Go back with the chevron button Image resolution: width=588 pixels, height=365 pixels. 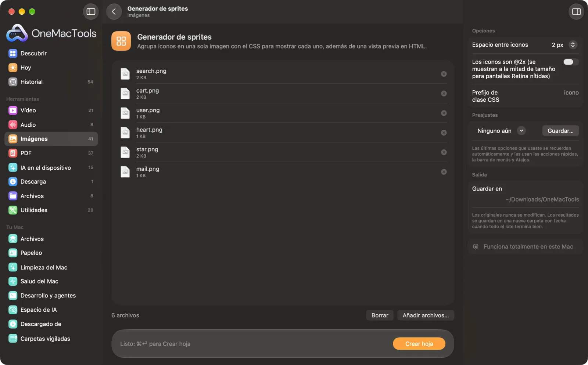click(x=114, y=12)
